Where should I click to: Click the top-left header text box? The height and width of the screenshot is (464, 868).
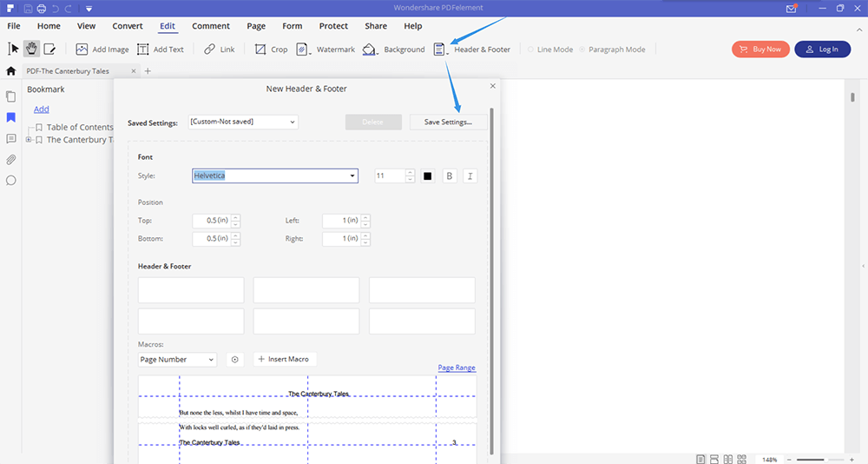click(x=190, y=290)
